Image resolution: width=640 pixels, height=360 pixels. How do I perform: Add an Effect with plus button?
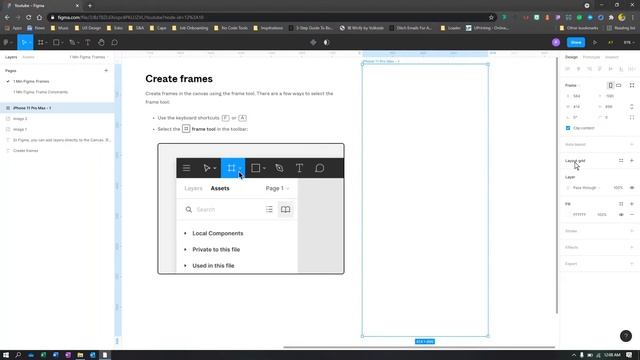(632, 247)
